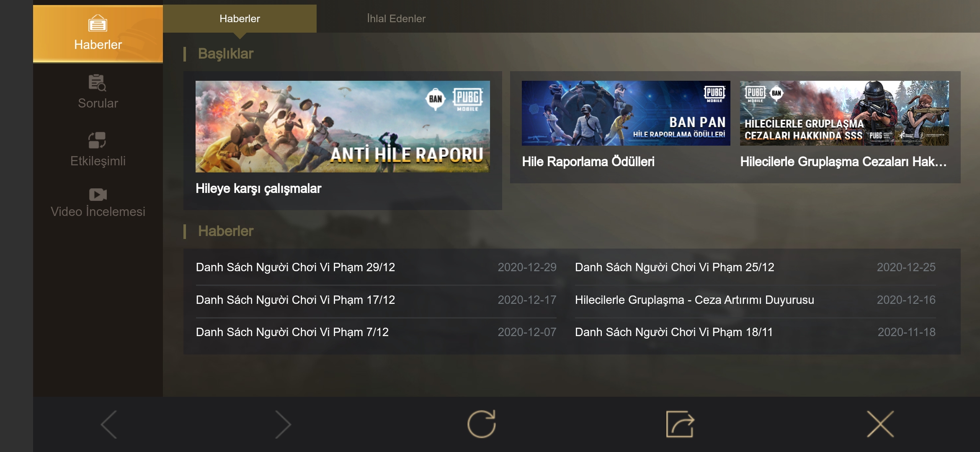980x452 pixels.
Task: Open 'Danh Sách Người Chơi Vi Phạm 17/12'
Action: point(295,300)
